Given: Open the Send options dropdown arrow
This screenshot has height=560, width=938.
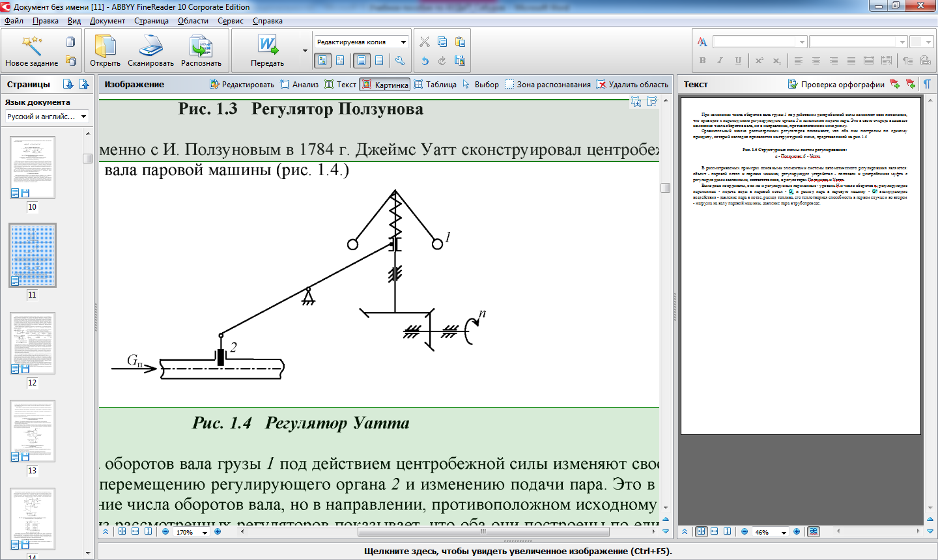Looking at the screenshot, I should pyautogui.click(x=305, y=51).
